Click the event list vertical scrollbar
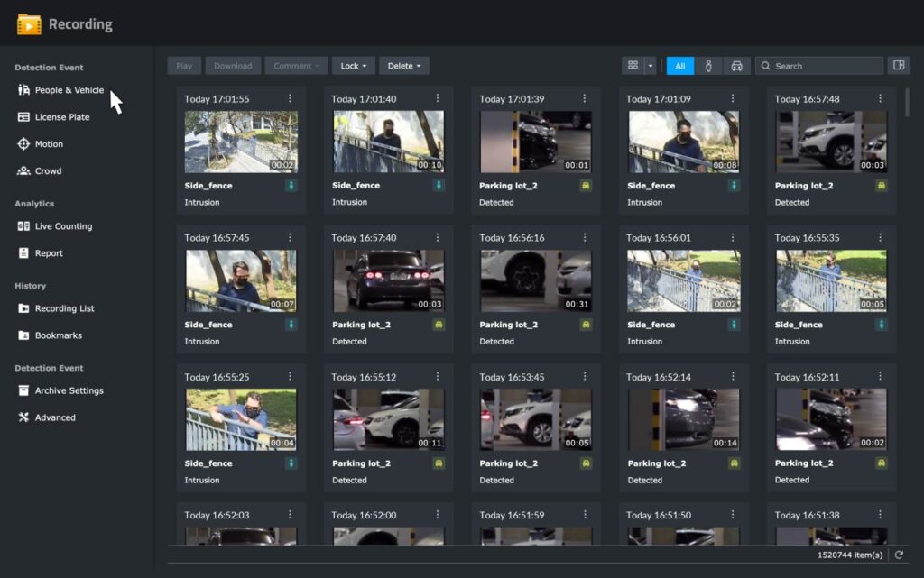The height and width of the screenshot is (578, 924). pyautogui.click(x=907, y=102)
